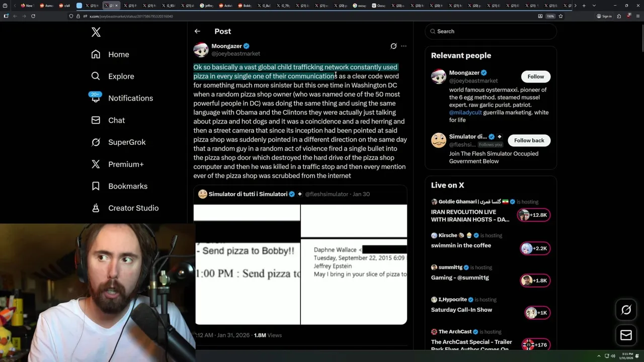The image size is (644, 362).
Task: Open the right Daphne Wallace email image
Action: pos(354,264)
